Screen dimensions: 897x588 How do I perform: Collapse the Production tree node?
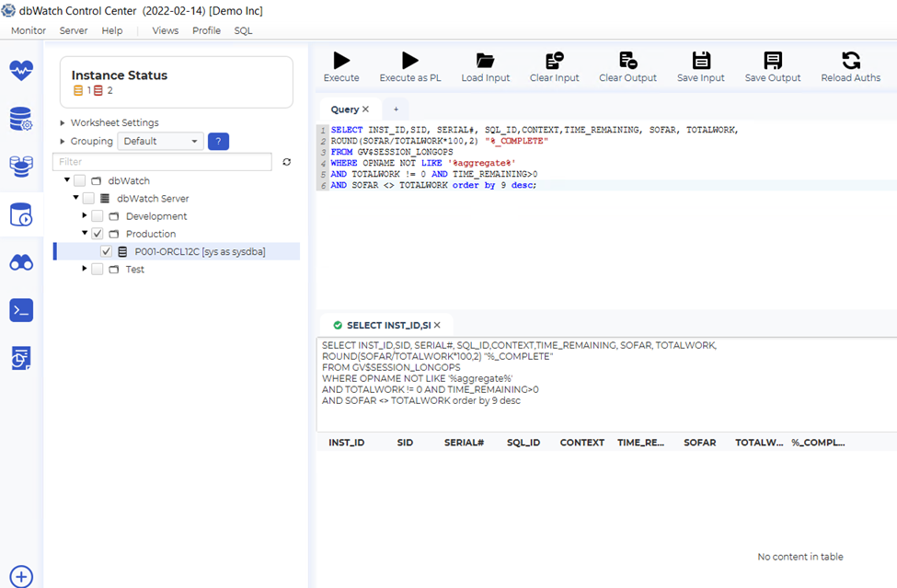(85, 233)
